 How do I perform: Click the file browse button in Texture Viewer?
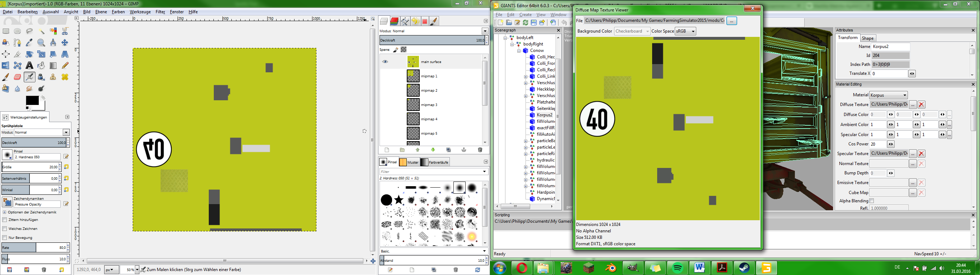(731, 20)
